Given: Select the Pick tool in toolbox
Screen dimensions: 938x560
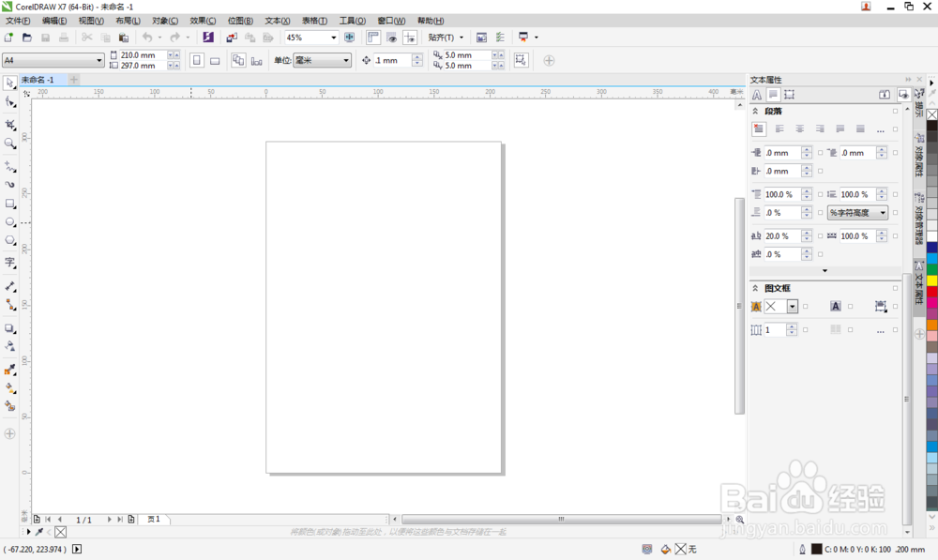Looking at the screenshot, I should point(10,83).
